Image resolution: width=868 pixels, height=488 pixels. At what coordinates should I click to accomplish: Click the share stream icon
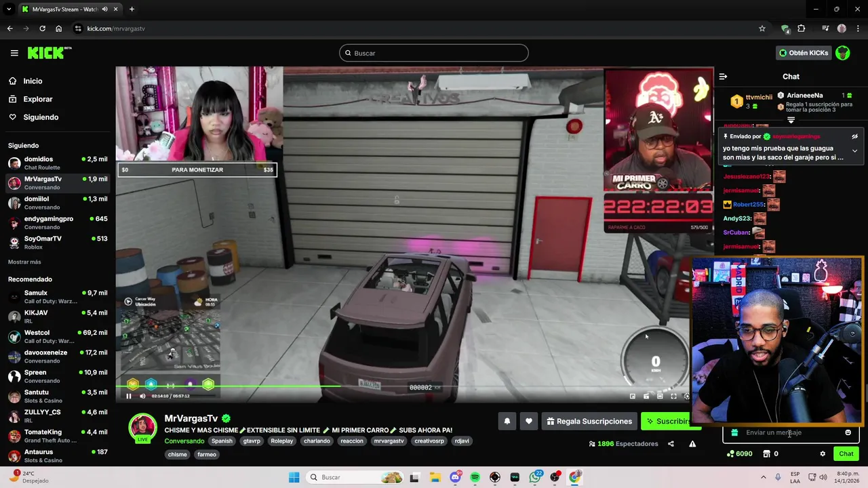(x=671, y=444)
